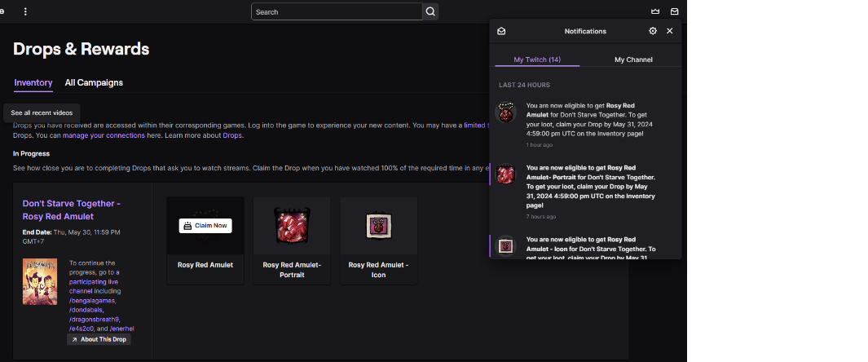Open the All Campaigns tab
Screen dimensions: 868x362
(94, 82)
